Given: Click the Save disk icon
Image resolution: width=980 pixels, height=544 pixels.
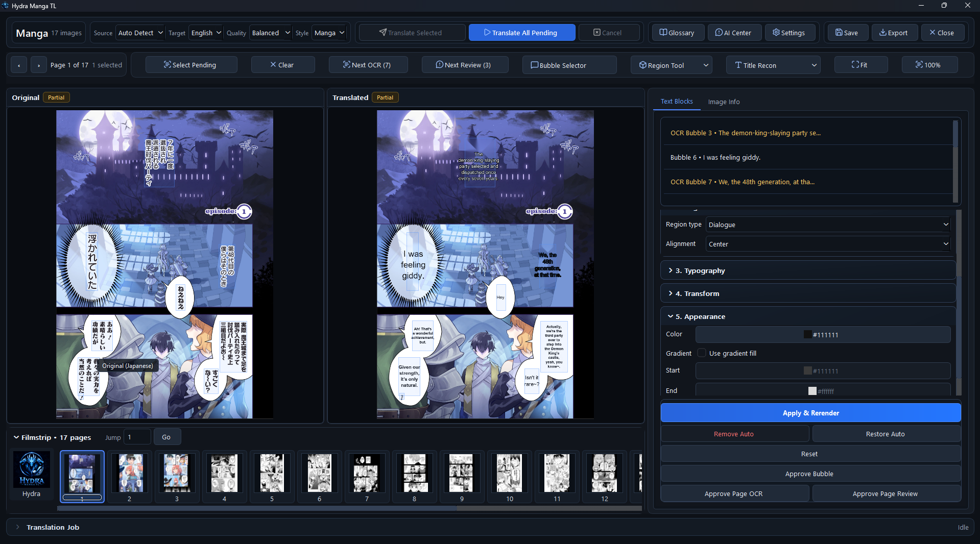Looking at the screenshot, I should [x=839, y=32].
